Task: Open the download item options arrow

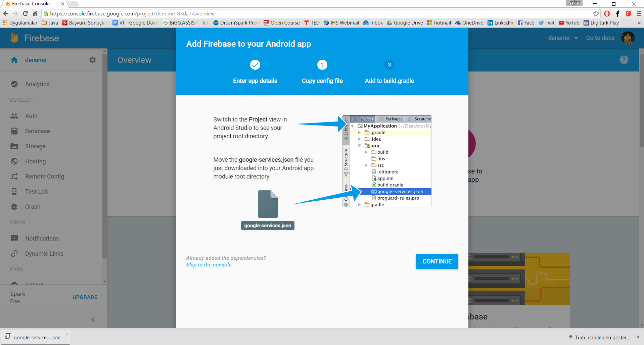Action: pyautogui.click(x=67, y=337)
